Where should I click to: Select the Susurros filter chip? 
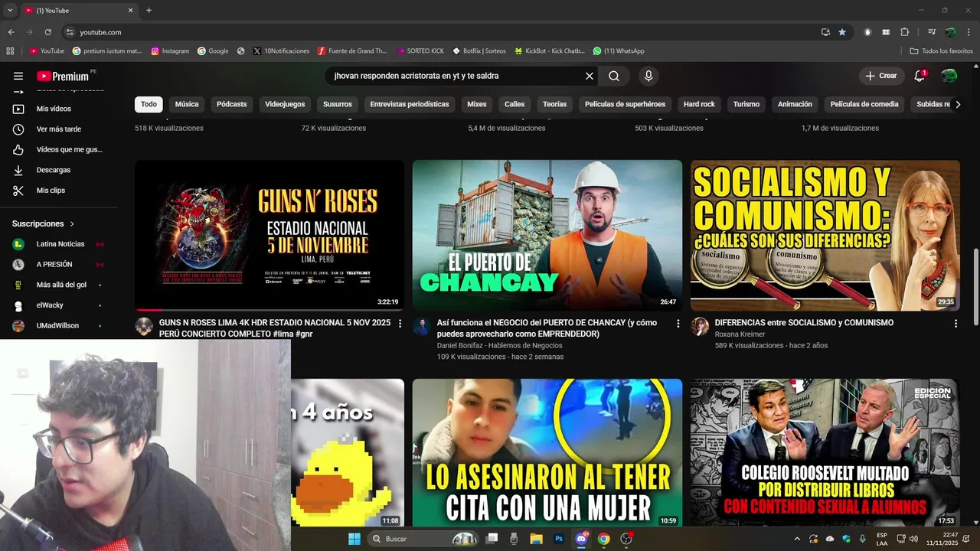coord(338,104)
